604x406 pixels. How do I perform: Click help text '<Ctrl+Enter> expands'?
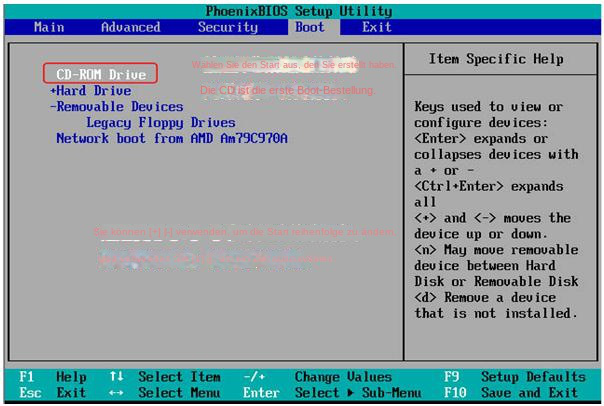(489, 186)
